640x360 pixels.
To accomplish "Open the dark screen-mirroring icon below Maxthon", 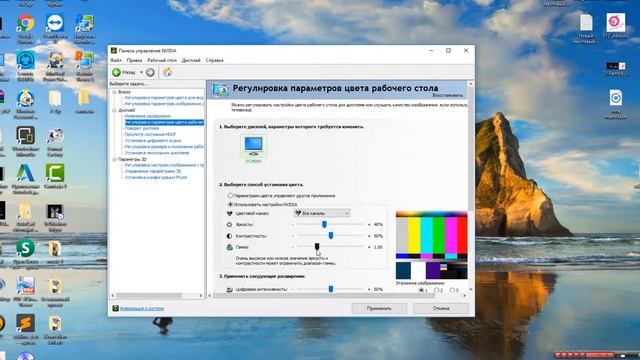I will pos(25,136).
